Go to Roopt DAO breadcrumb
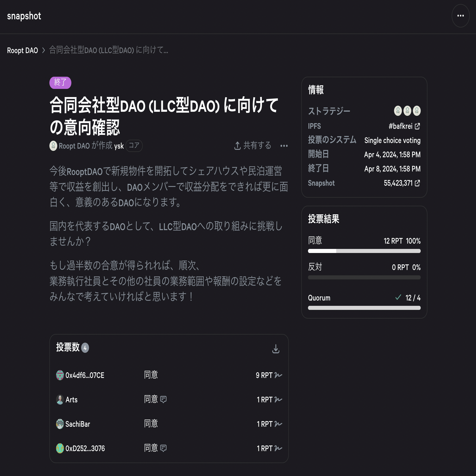 [22, 50]
